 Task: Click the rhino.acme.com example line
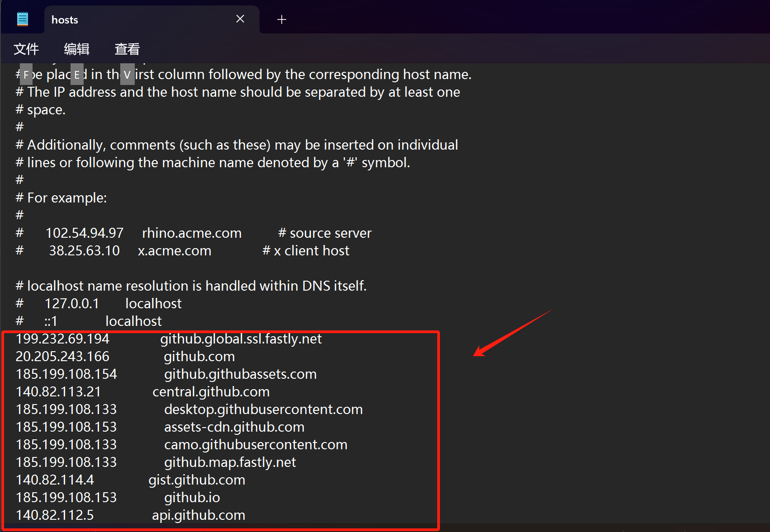click(x=192, y=233)
